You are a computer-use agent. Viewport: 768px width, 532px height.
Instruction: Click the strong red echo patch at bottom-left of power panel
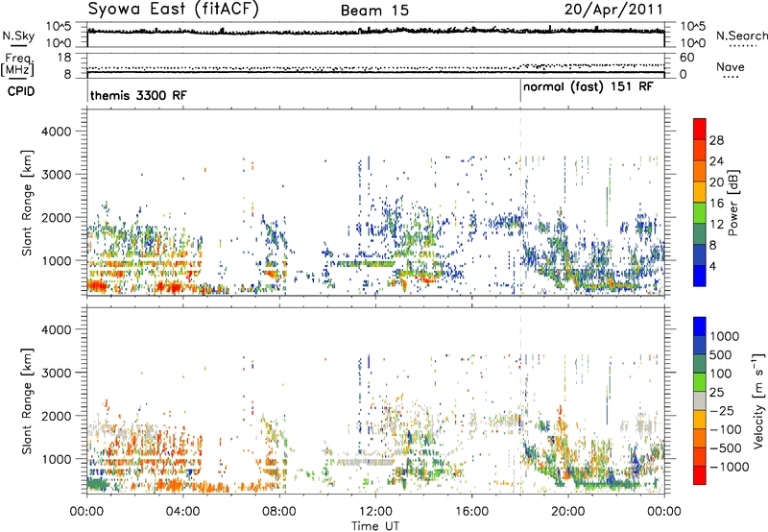coord(97,285)
